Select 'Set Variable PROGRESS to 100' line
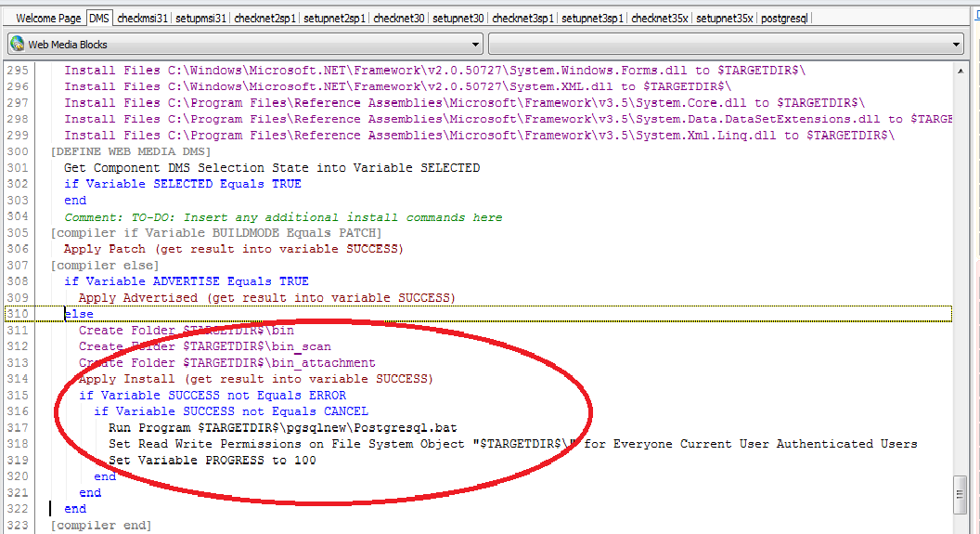 [x=212, y=461]
